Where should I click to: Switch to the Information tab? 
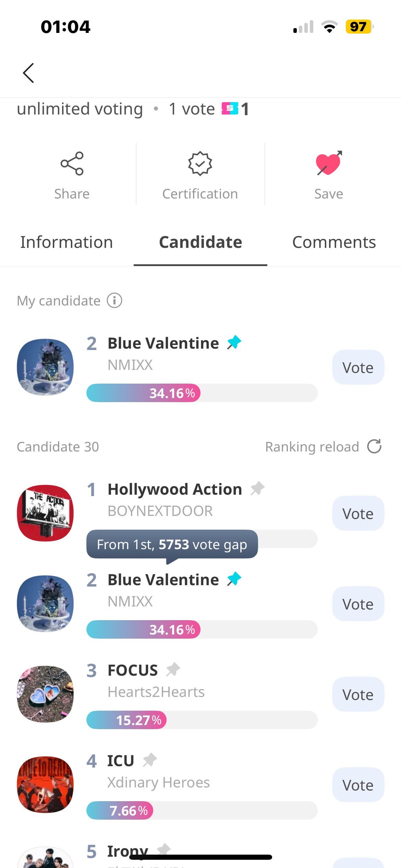click(x=66, y=242)
